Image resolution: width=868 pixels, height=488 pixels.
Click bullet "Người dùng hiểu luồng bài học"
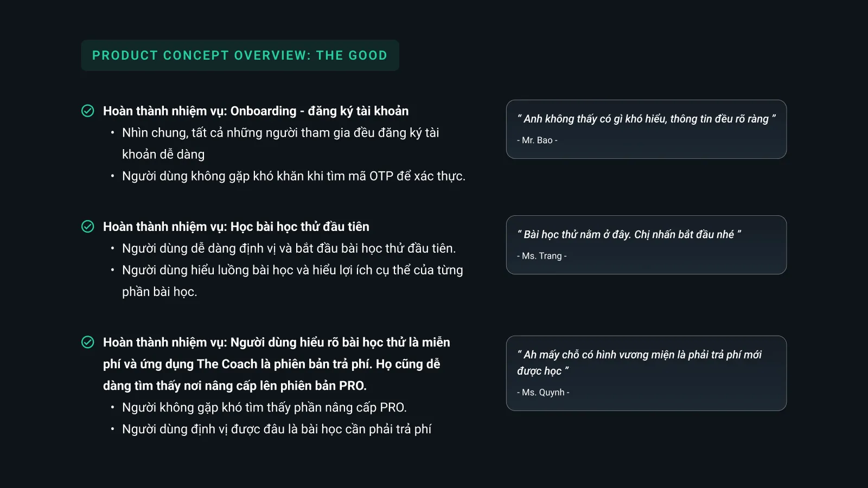click(292, 281)
